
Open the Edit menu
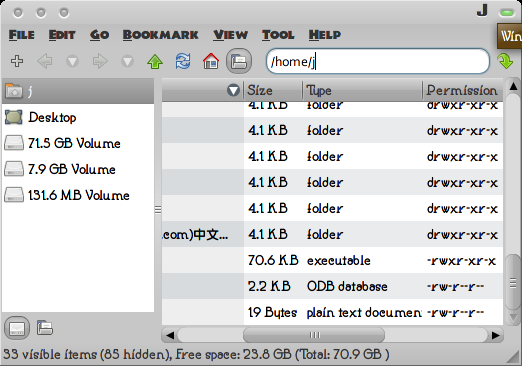(x=62, y=35)
